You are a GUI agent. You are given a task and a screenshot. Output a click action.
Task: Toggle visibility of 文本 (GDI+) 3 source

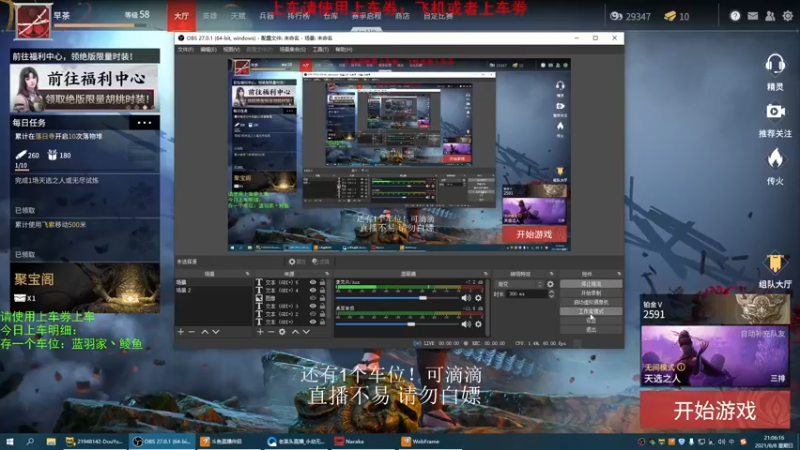coord(312,306)
